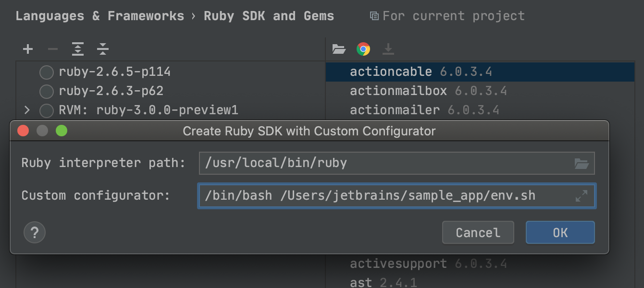Screen dimensions: 644x288
Task: Select activesupport 6.0.3.4 gem row
Action: click(x=480, y=264)
